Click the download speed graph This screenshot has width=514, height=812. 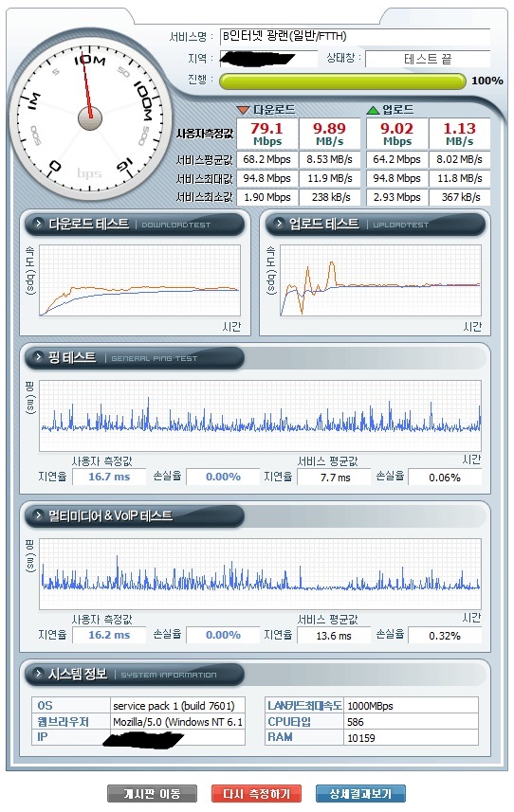140,280
